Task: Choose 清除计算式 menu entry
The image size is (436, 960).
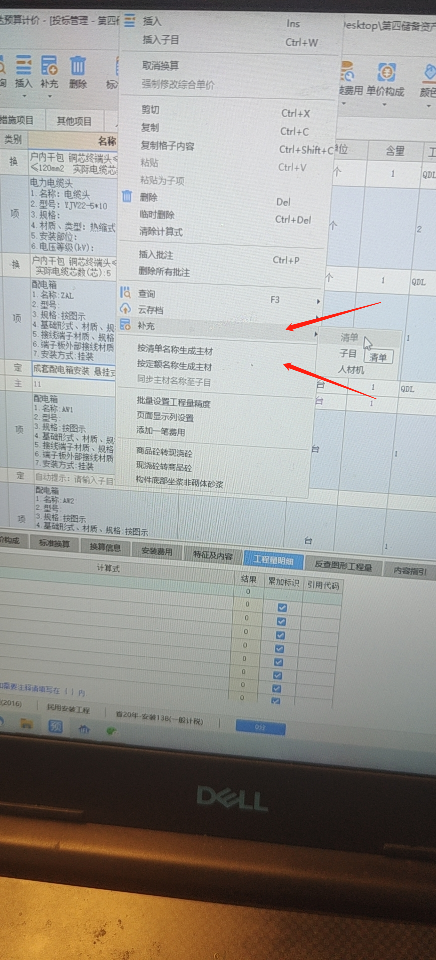Action: click(x=160, y=232)
